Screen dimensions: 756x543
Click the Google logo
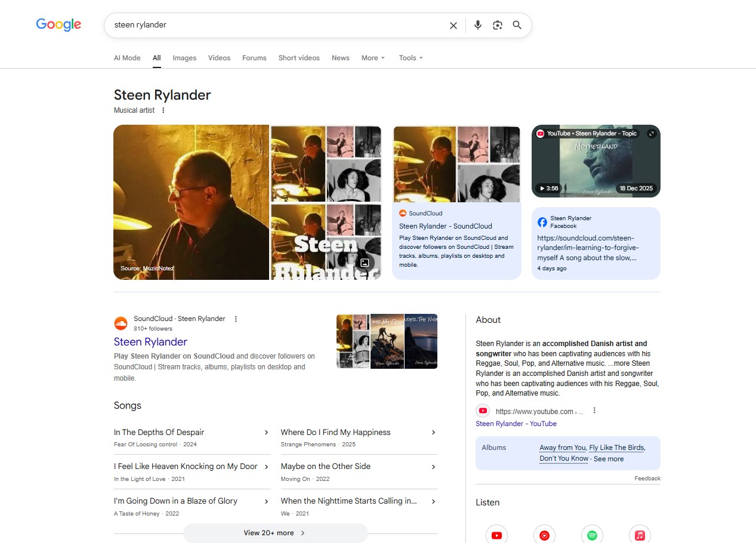(58, 24)
